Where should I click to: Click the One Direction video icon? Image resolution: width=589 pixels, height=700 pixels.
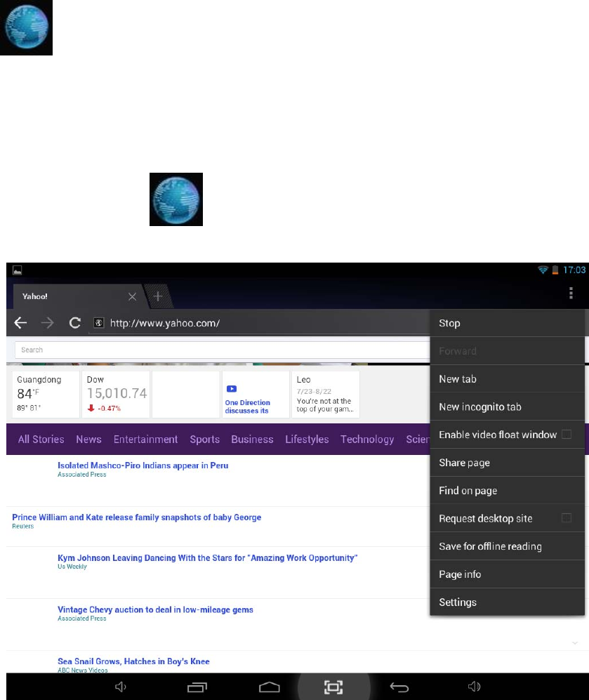pos(232,389)
